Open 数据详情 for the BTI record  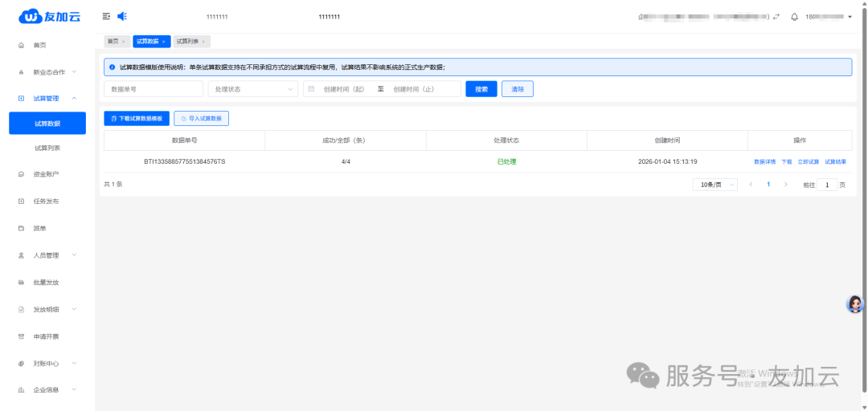coord(765,162)
